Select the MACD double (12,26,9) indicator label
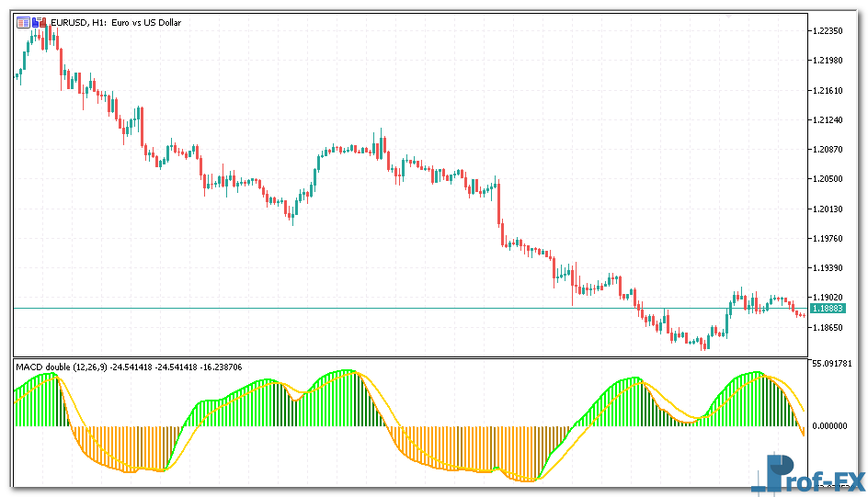Screen dimensions: 868x497 click(61, 367)
